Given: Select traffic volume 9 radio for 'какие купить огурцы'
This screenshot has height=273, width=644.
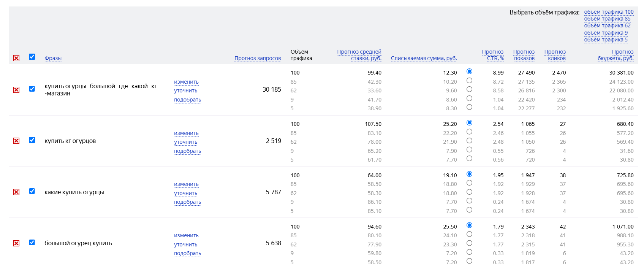Looking at the screenshot, I should click(x=469, y=201).
